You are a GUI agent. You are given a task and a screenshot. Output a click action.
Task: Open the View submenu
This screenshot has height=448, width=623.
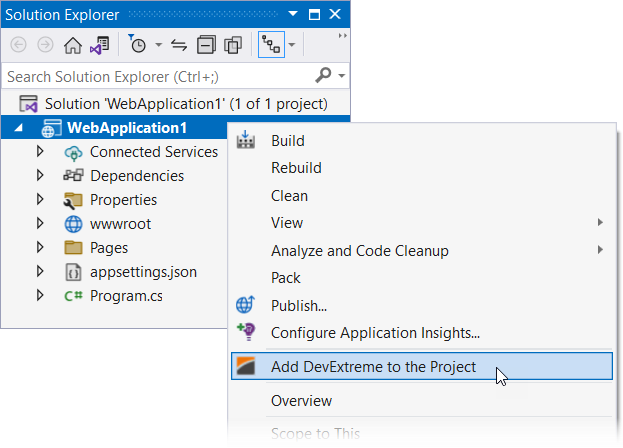[422, 223]
